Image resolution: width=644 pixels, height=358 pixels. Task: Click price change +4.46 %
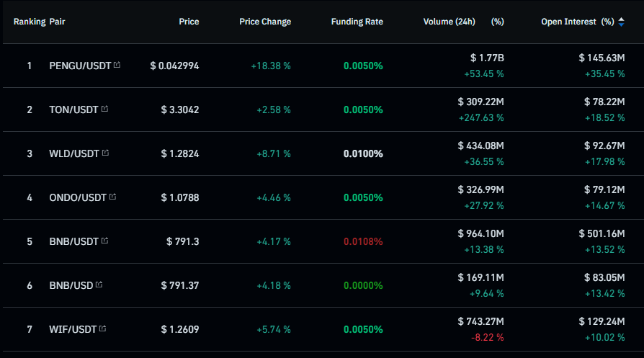coord(274,197)
